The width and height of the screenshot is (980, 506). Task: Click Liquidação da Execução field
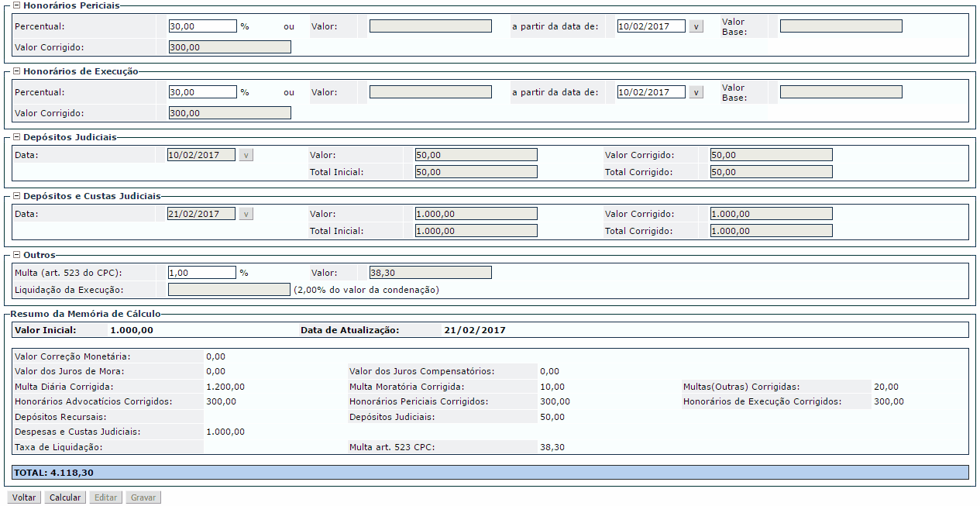point(229,290)
